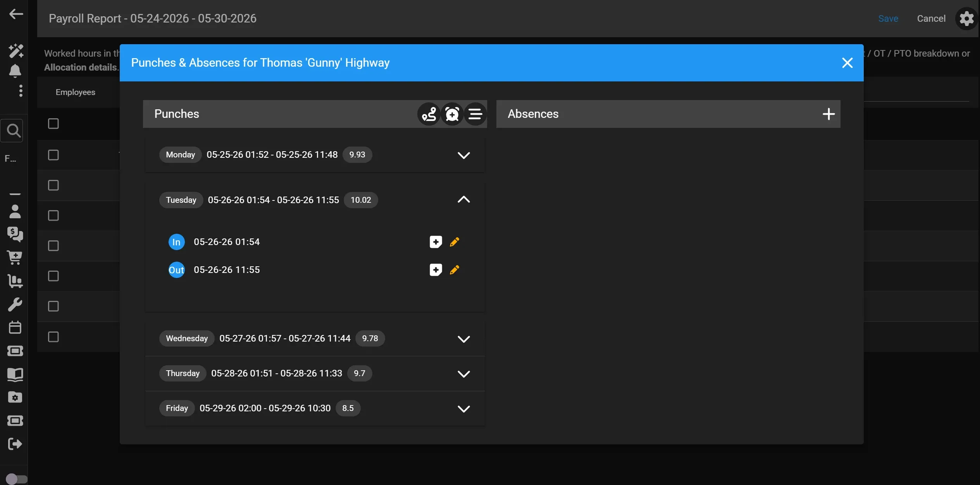Expand the Friday punches row
980x485 pixels.
[x=463, y=409]
